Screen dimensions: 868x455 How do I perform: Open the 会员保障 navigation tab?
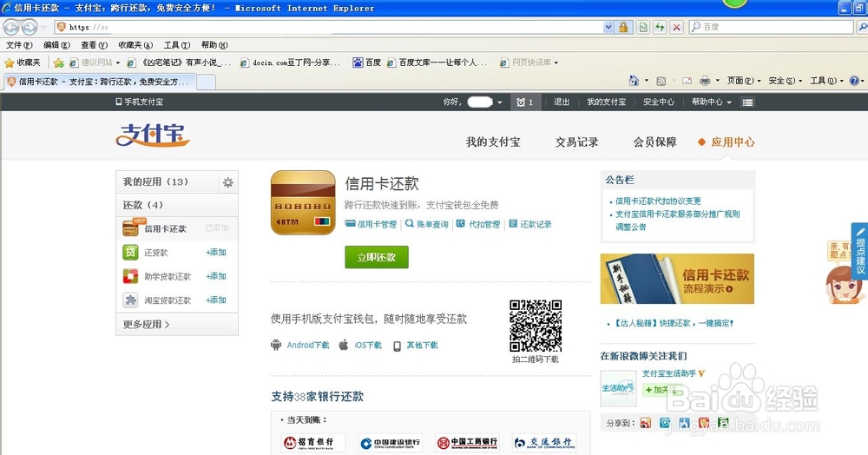click(x=654, y=142)
